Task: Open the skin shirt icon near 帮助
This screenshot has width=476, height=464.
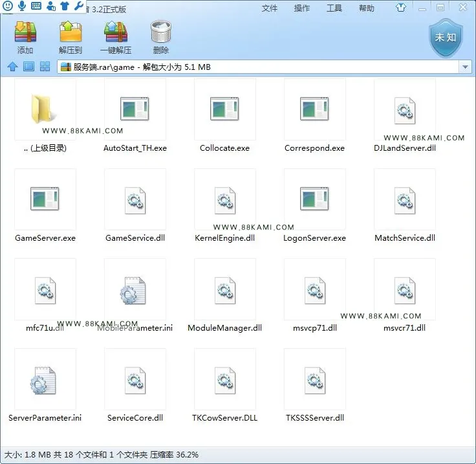Action: [x=401, y=8]
